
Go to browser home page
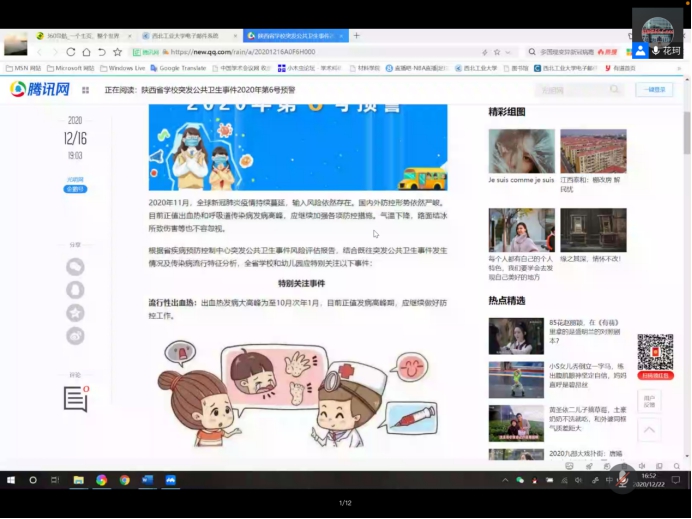tap(86, 52)
